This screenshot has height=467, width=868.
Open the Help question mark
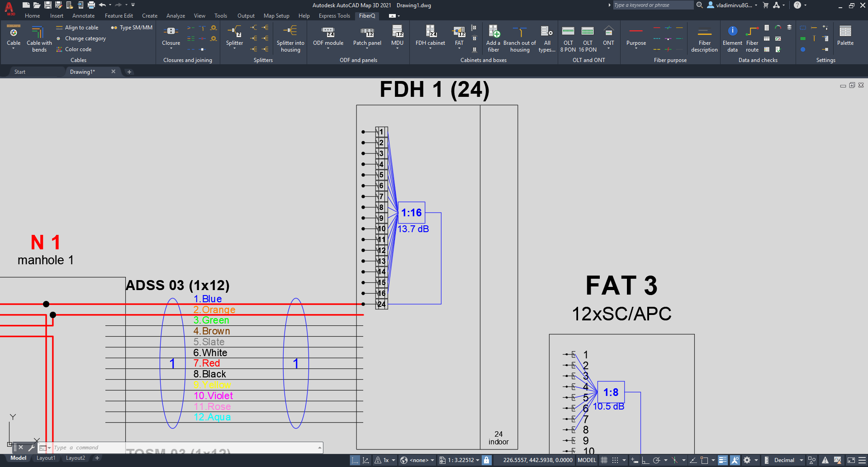[797, 5]
